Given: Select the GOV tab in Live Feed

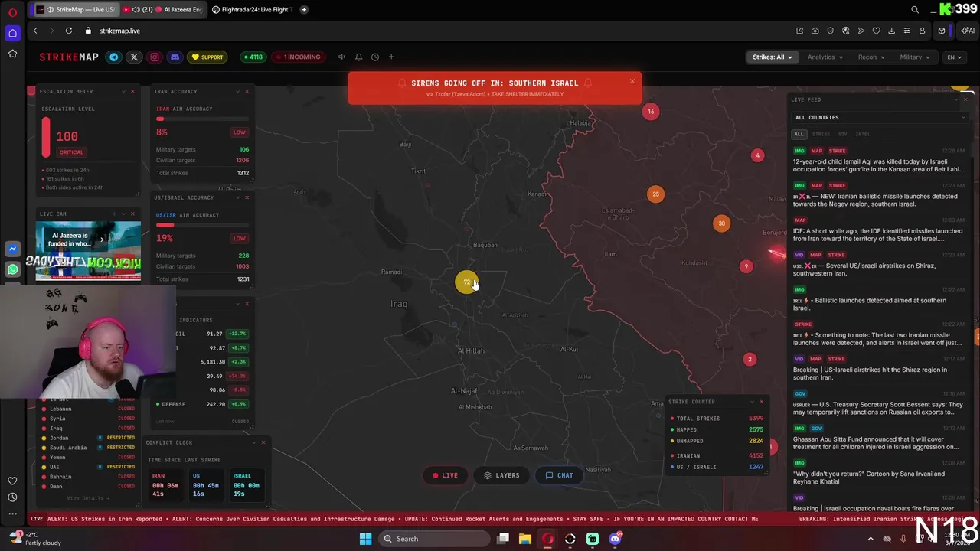Looking at the screenshot, I should (843, 134).
